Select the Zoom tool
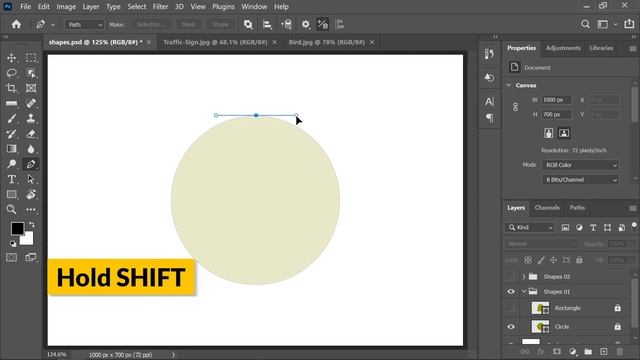The width and height of the screenshot is (640, 360). point(11,209)
